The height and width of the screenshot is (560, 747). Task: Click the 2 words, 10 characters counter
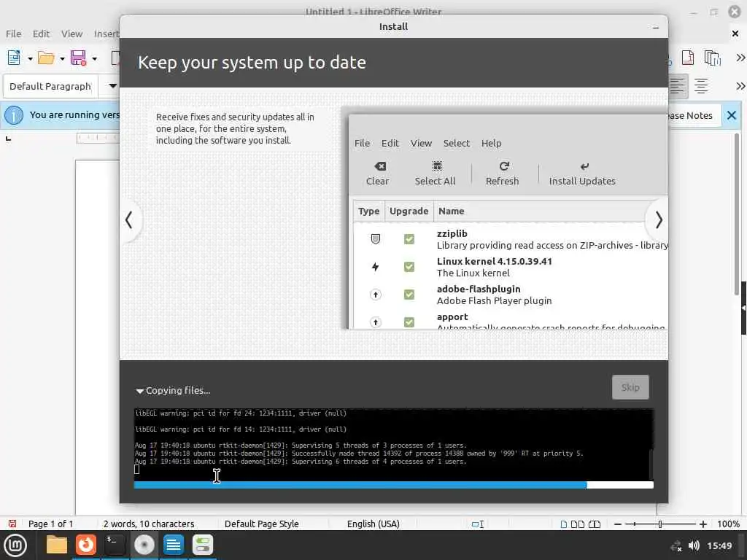tap(149, 524)
